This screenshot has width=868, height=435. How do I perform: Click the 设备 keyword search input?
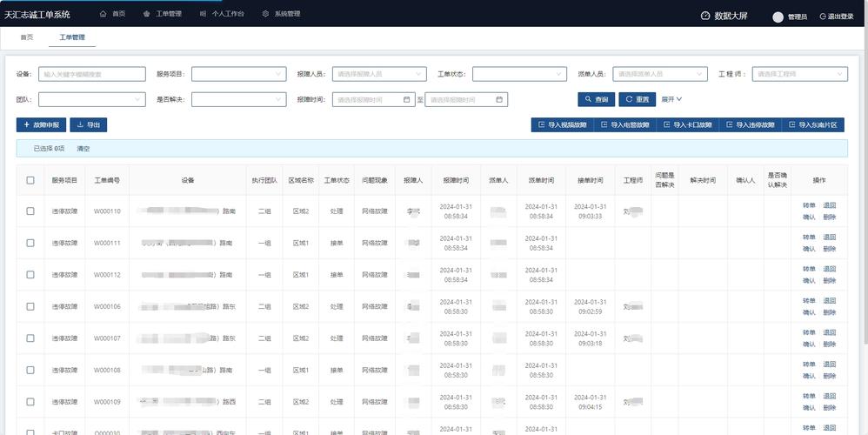pyautogui.click(x=91, y=74)
